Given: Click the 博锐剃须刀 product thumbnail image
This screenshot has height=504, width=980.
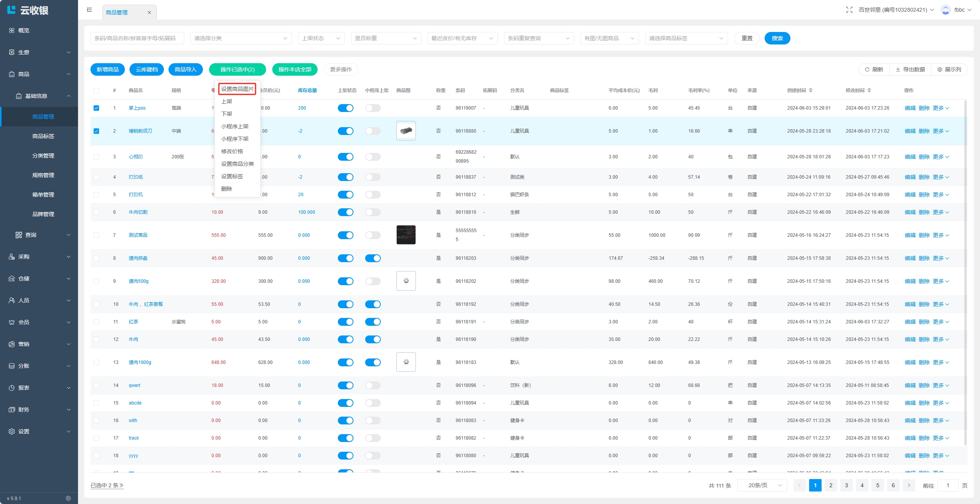Looking at the screenshot, I should point(406,131).
